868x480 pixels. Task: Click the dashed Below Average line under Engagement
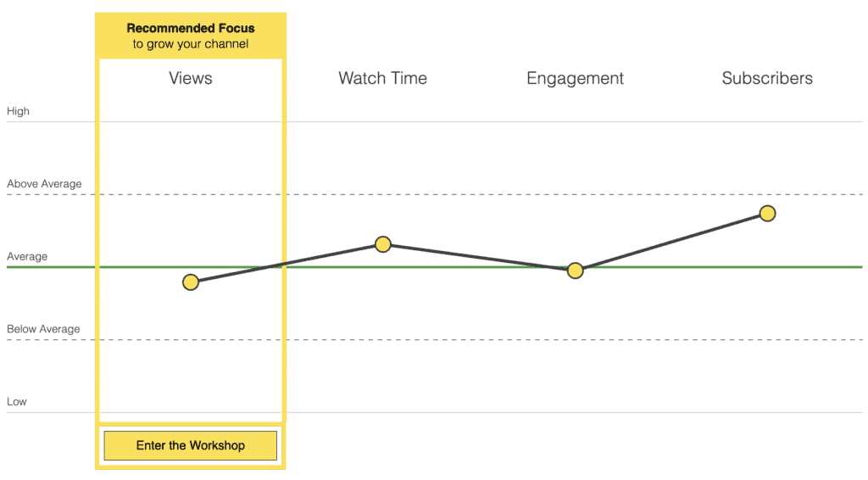pyautogui.click(x=575, y=340)
